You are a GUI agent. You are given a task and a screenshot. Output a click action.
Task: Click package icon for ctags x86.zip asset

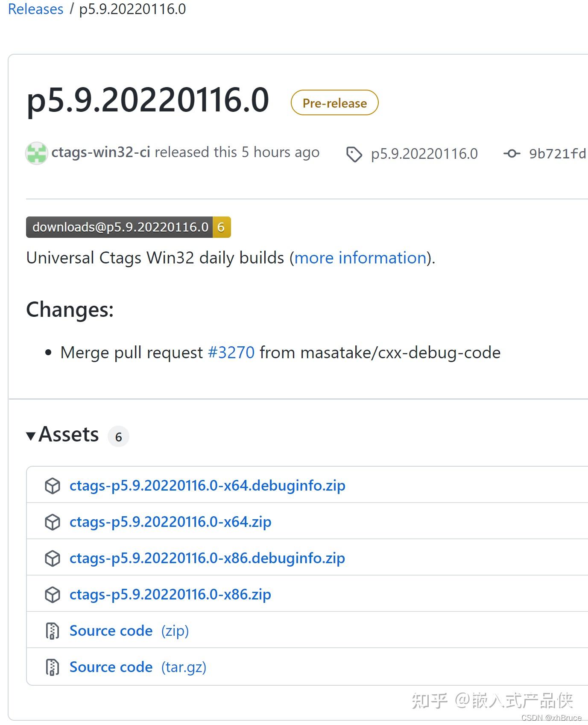point(53,595)
